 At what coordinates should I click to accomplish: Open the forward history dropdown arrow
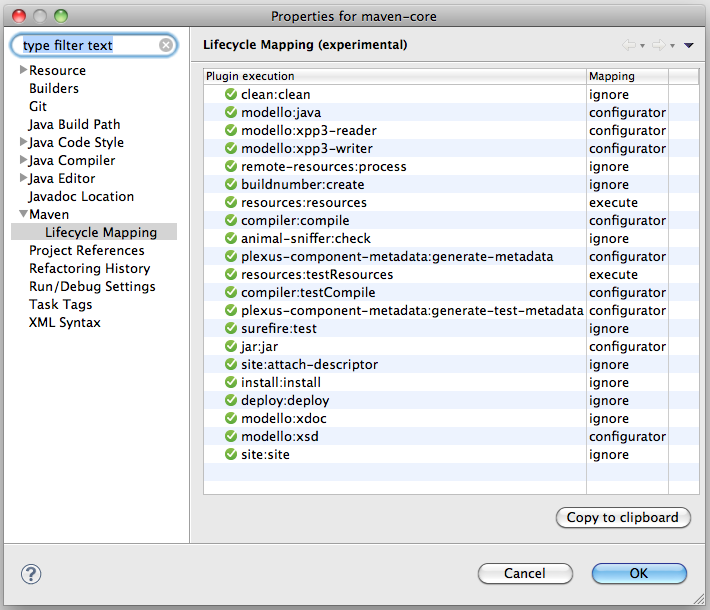tap(672, 46)
